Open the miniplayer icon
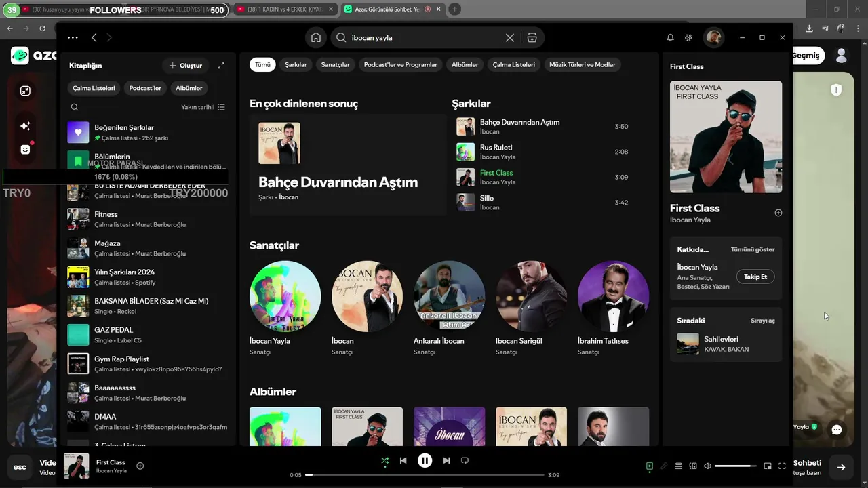 [x=768, y=466]
